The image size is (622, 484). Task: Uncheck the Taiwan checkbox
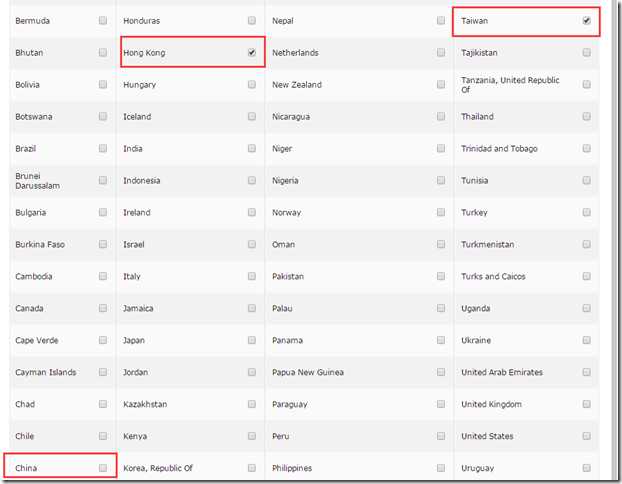[586, 20]
